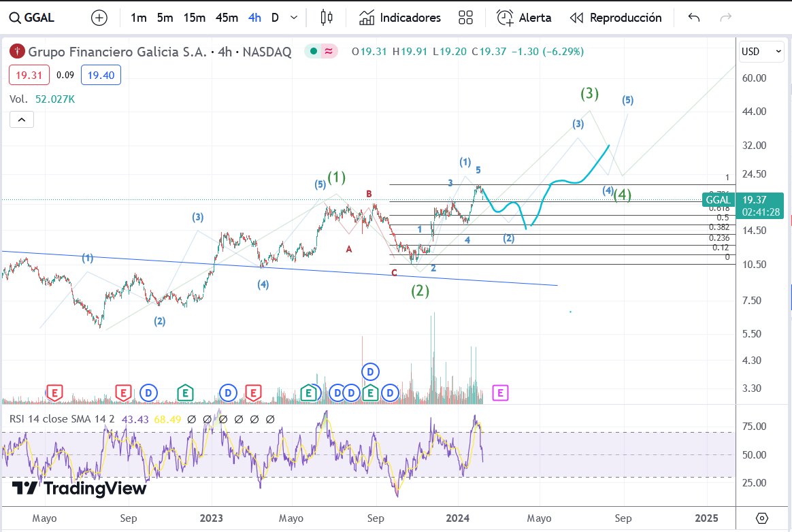792x532 pixels.
Task: Click the pink approximate-data icon
Action: pyautogui.click(x=329, y=51)
